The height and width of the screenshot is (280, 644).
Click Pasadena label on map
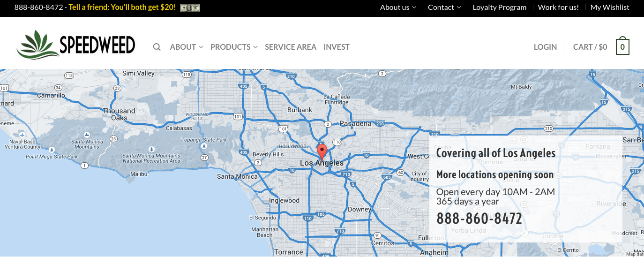(355, 124)
